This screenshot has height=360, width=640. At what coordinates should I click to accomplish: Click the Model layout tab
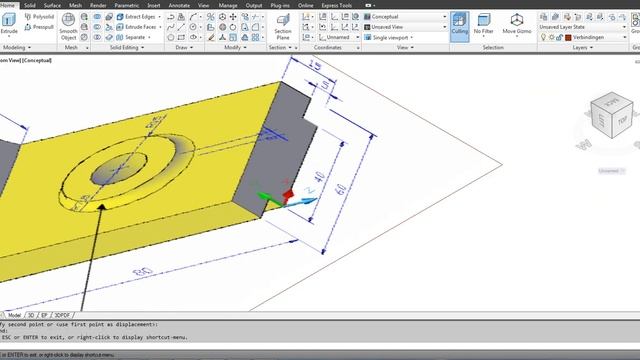[14, 315]
